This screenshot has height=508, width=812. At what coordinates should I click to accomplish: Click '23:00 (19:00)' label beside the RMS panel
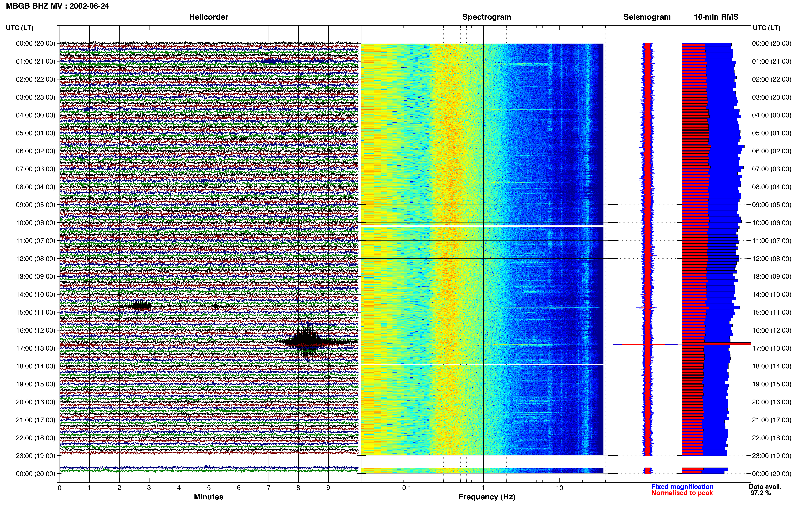coord(772,456)
